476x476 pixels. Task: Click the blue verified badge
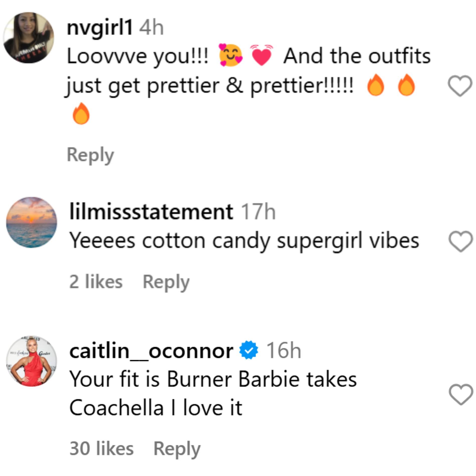pyautogui.click(x=249, y=351)
